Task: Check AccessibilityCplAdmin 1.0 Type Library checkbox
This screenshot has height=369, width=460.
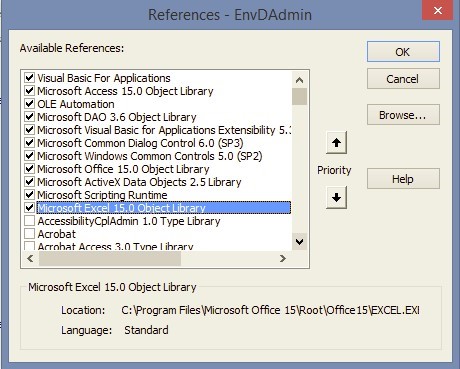Action: tap(30, 221)
